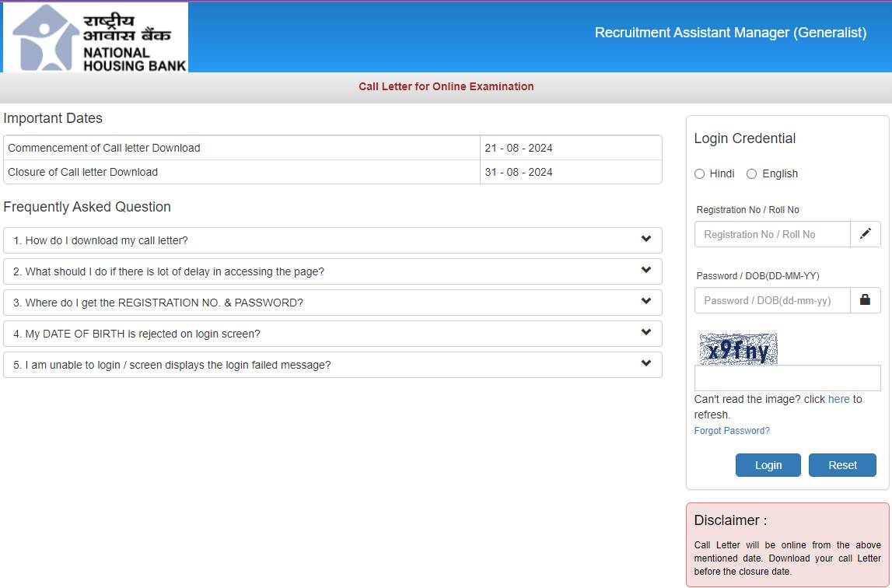Click the date cell '21 - 08 - 2024'

571,148
